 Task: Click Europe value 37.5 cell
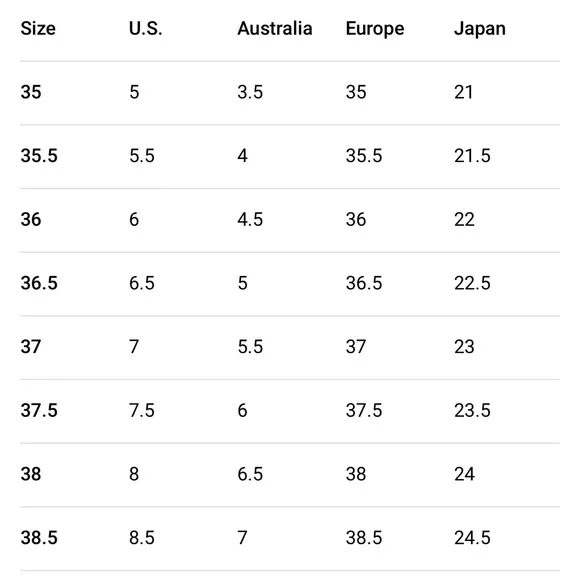coord(364,410)
